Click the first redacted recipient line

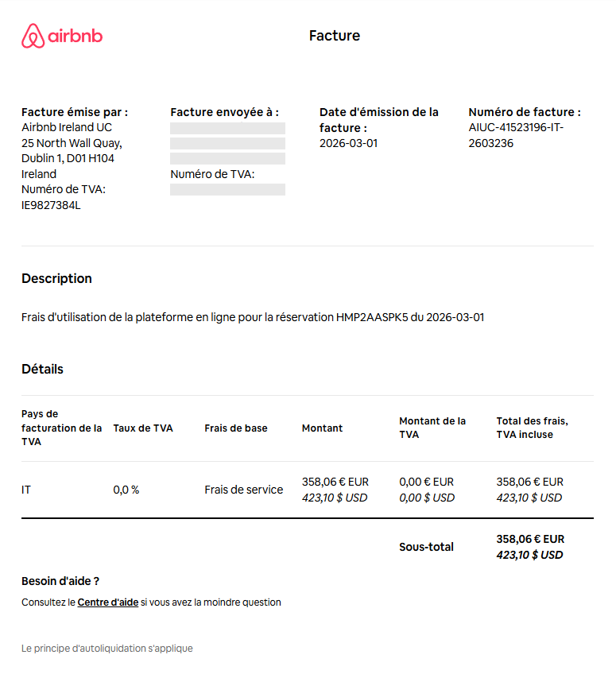click(x=227, y=128)
